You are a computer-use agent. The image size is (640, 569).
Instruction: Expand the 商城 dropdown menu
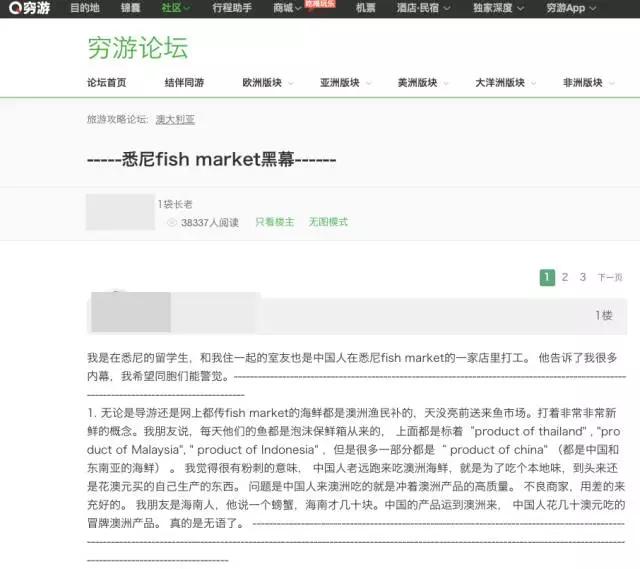coord(287,8)
